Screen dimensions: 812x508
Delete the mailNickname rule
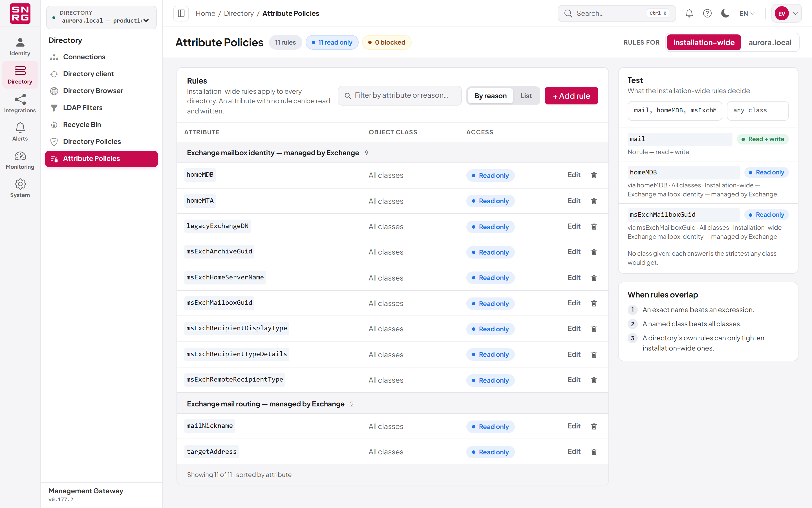[594, 426]
